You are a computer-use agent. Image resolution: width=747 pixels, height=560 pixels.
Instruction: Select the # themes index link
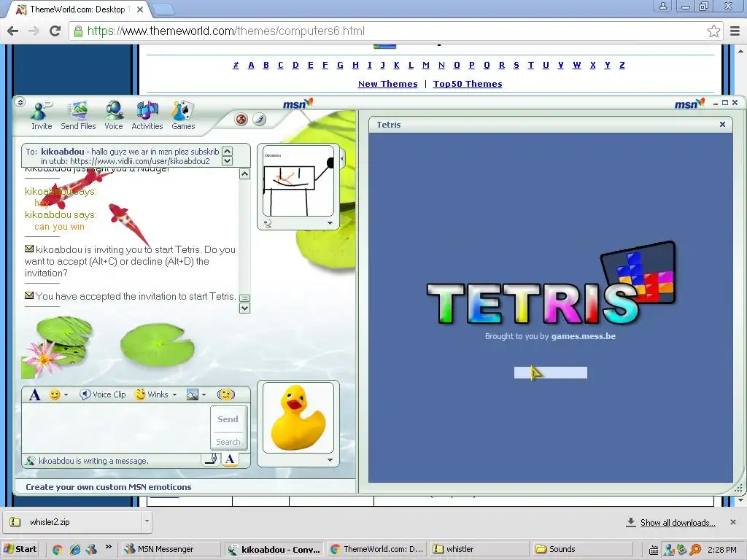pos(236,65)
